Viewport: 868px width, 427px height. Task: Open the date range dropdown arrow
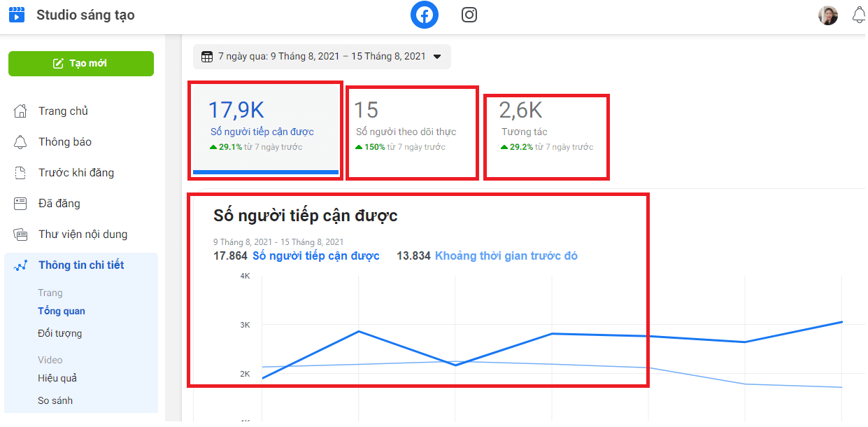click(x=437, y=57)
